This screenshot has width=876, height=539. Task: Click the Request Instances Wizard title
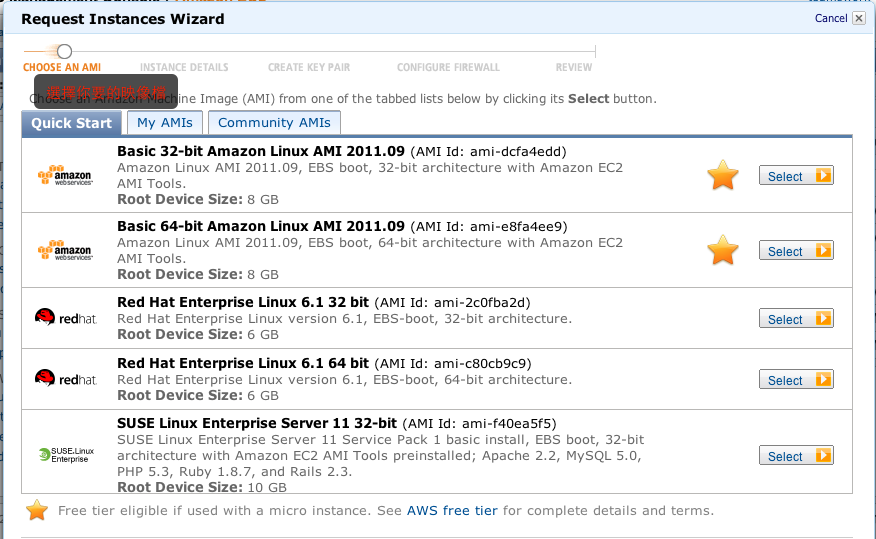(123, 19)
